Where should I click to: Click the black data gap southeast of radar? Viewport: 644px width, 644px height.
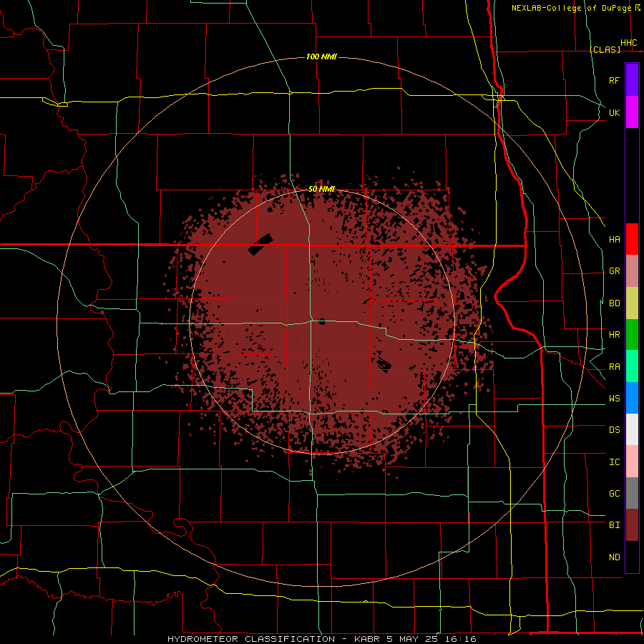[384, 364]
